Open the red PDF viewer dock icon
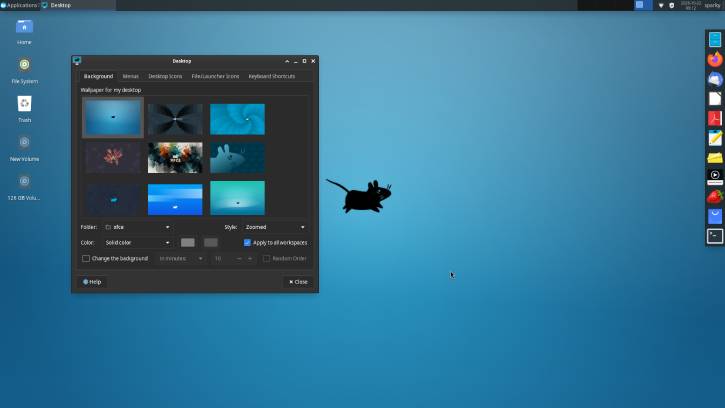Viewport: 725px width, 408px height. coord(715,118)
